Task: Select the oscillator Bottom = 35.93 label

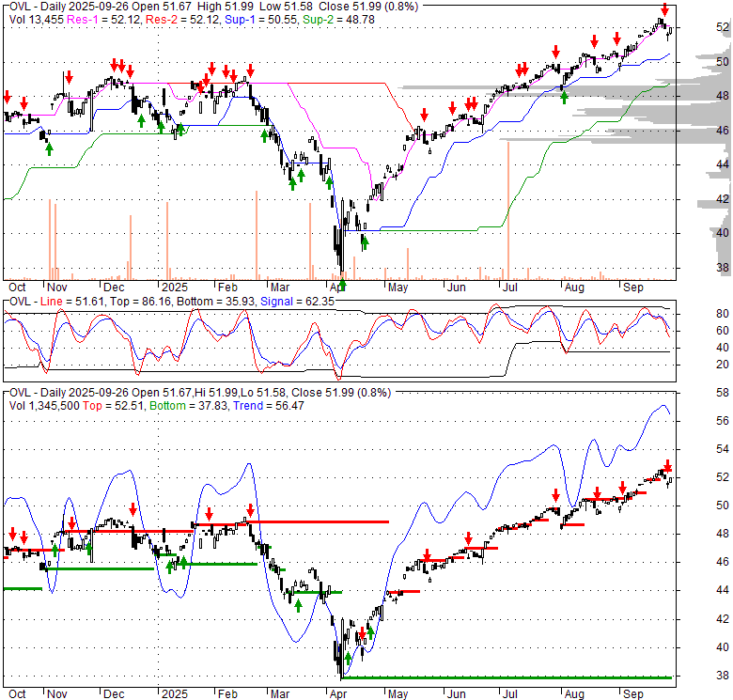Action: pos(215,302)
